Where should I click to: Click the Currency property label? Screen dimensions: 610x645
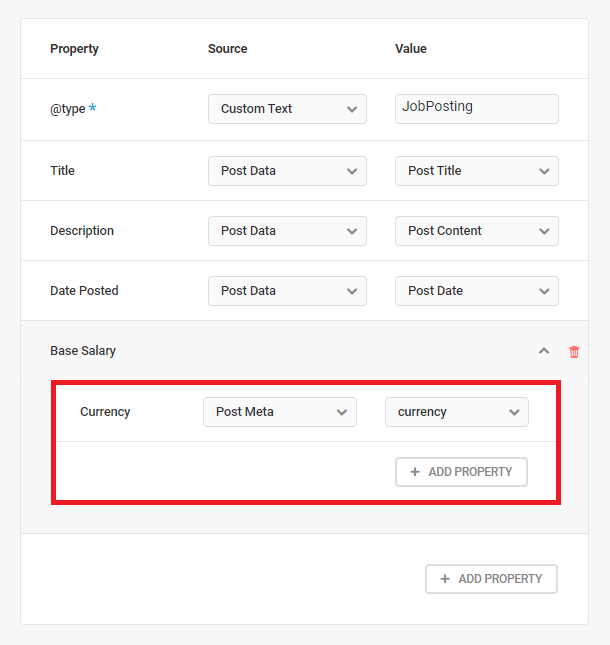[105, 412]
